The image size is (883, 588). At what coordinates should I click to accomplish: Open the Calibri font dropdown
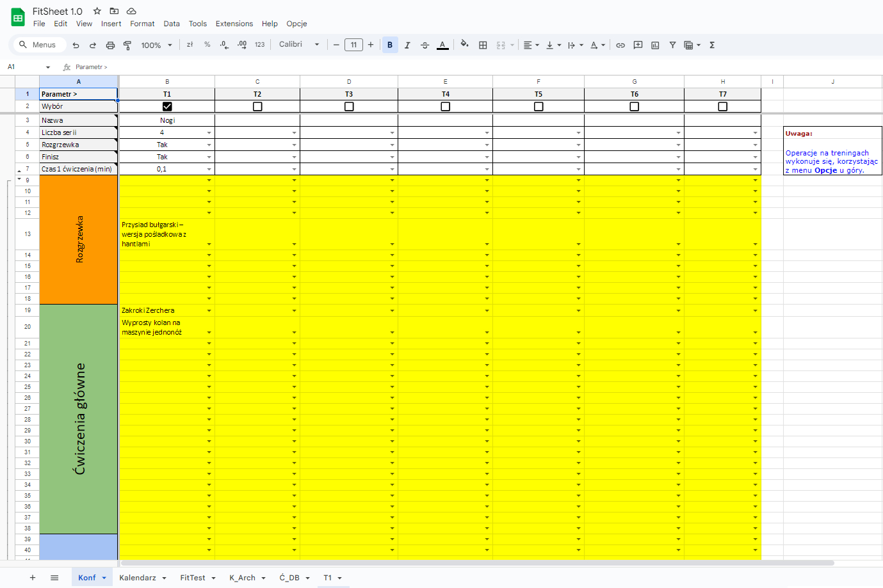pyautogui.click(x=298, y=45)
